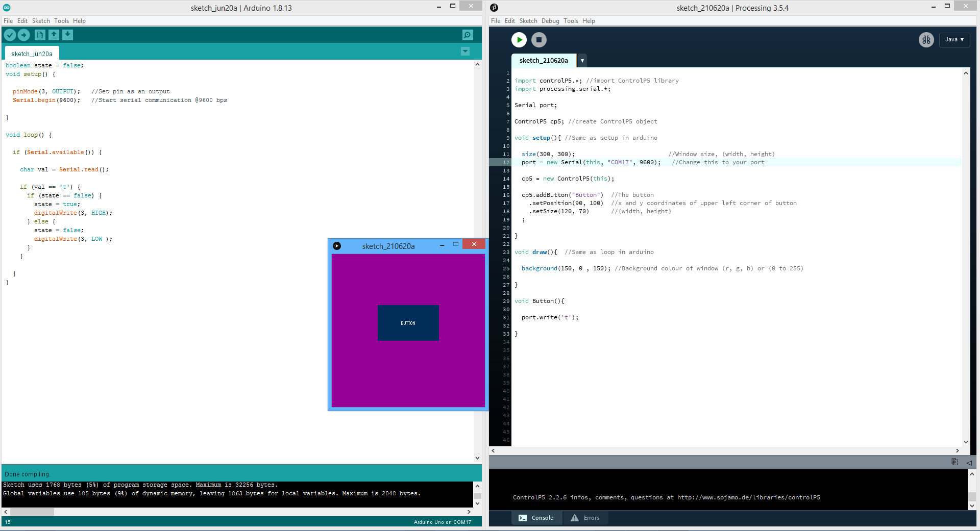
Task: Close the sketch_210620a preview window
Action: [x=474, y=244]
